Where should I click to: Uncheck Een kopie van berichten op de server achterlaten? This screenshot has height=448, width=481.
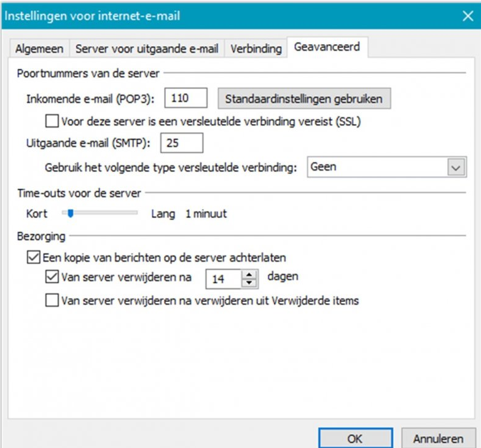tap(33, 257)
